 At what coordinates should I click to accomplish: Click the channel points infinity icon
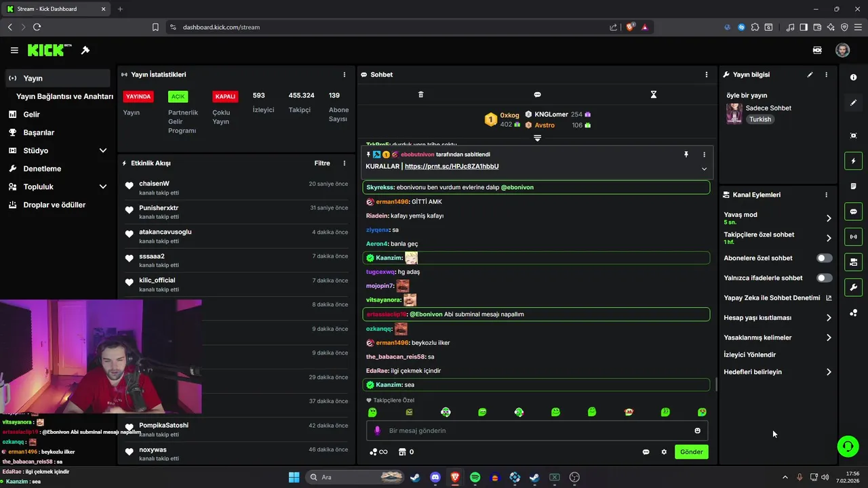[x=378, y=452]
